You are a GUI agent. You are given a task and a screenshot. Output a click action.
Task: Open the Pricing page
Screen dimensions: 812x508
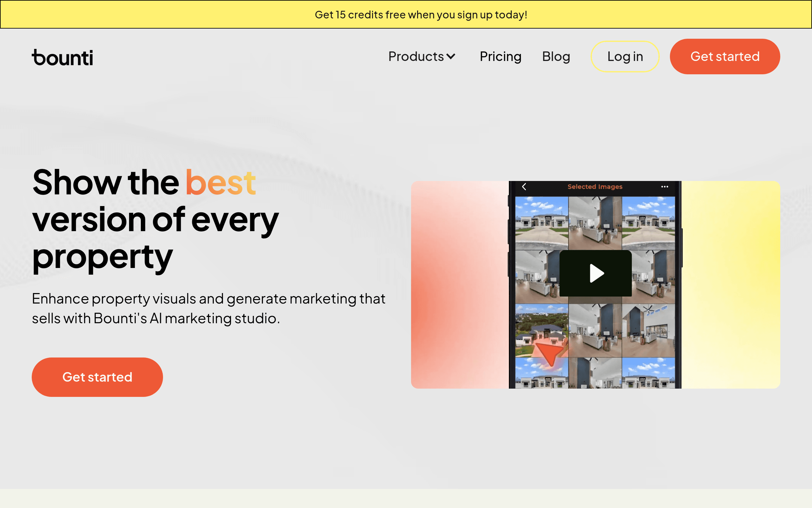[x=501, y=57]
